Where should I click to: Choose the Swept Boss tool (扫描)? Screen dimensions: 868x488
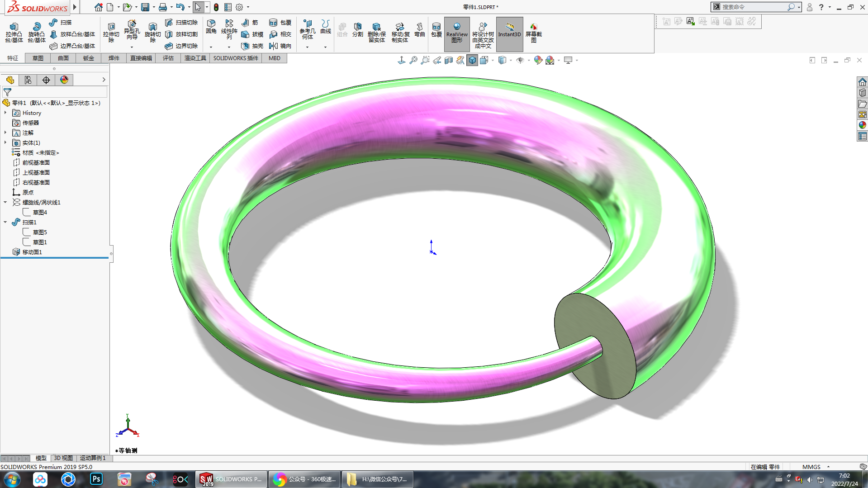coord(60,22)
